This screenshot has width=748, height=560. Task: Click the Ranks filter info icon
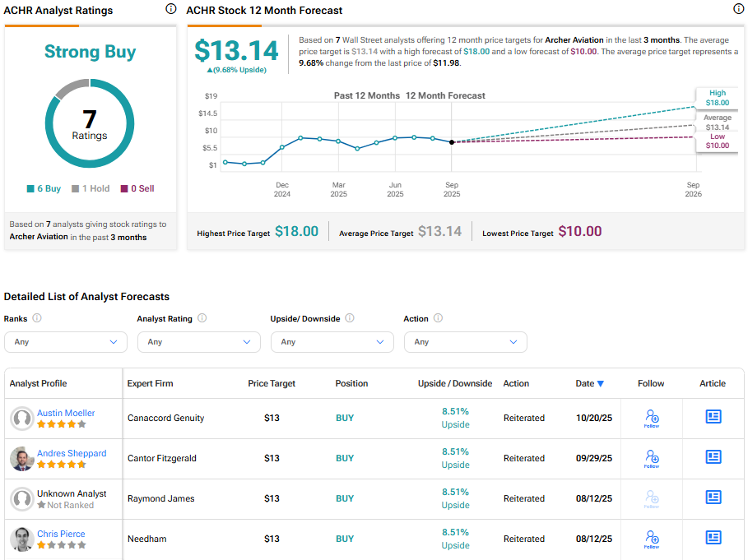pyautogui.click(x=37, y=318)
